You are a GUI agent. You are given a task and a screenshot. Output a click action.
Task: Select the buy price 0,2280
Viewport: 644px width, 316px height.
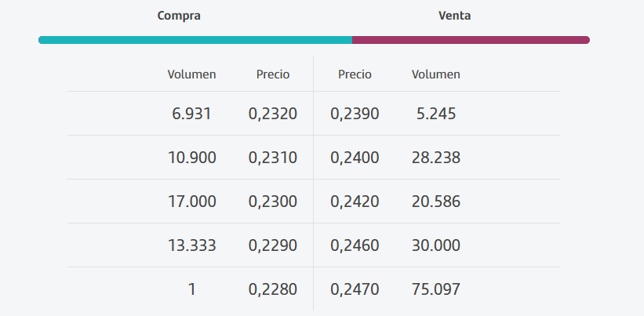click(273, 289)
